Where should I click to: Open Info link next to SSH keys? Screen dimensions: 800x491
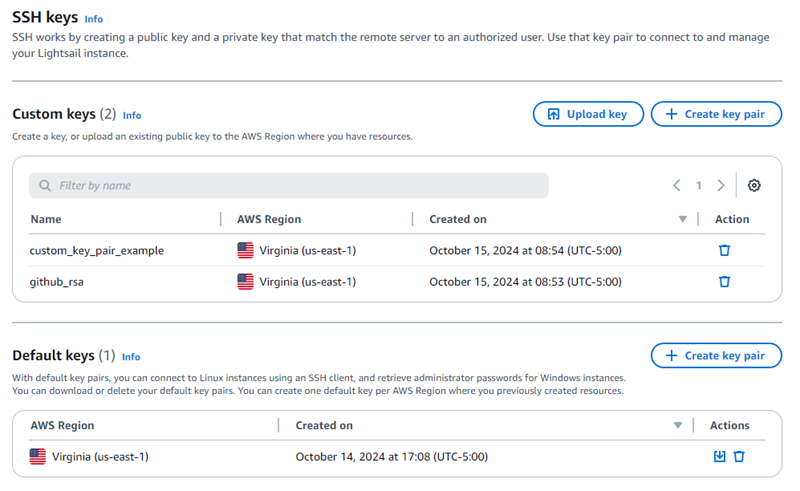coord(94,19)
